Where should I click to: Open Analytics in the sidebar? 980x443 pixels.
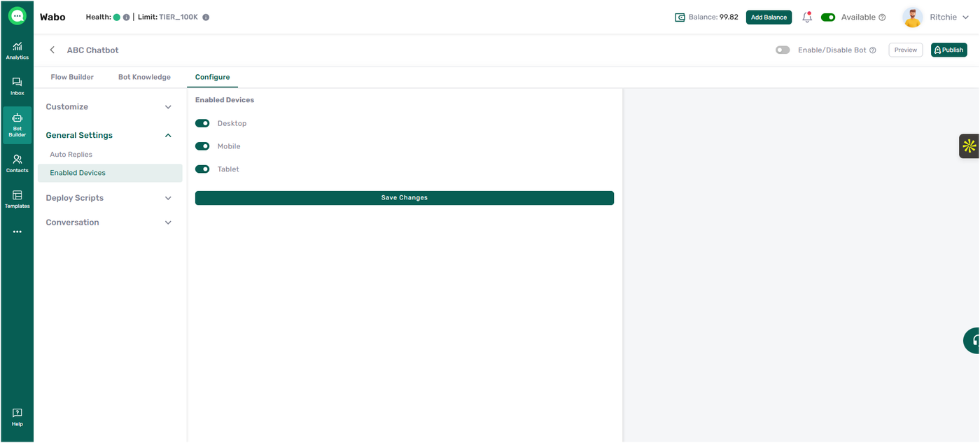tap(17, 50)
